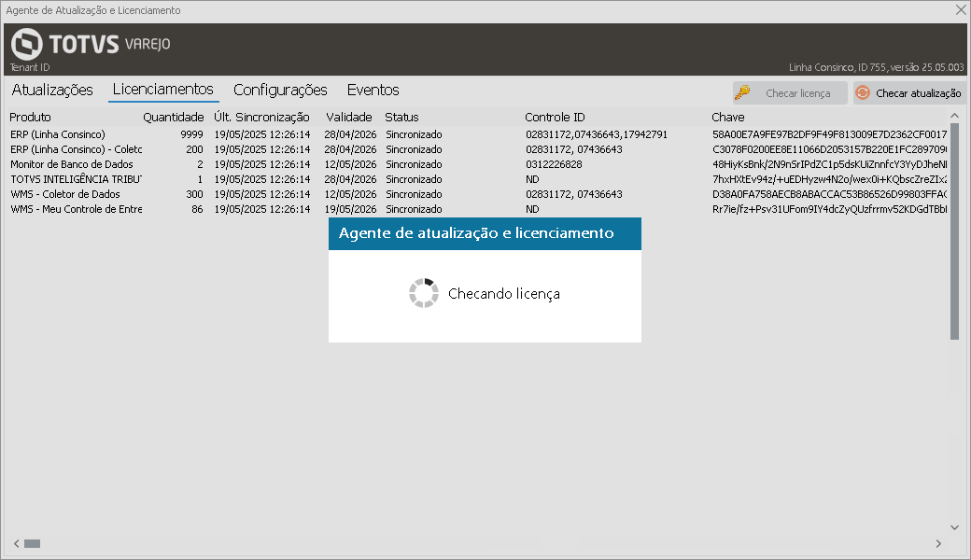Screen dimensions: 971x560
Task: Click the dialog title Agente de atualização e licenciamento
Action: coord(476,232)
